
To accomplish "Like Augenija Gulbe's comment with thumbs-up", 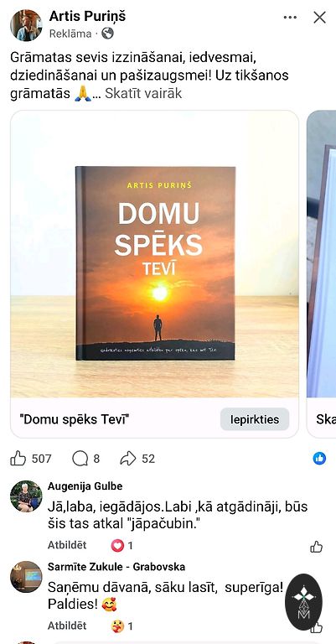I will (316, 547).
